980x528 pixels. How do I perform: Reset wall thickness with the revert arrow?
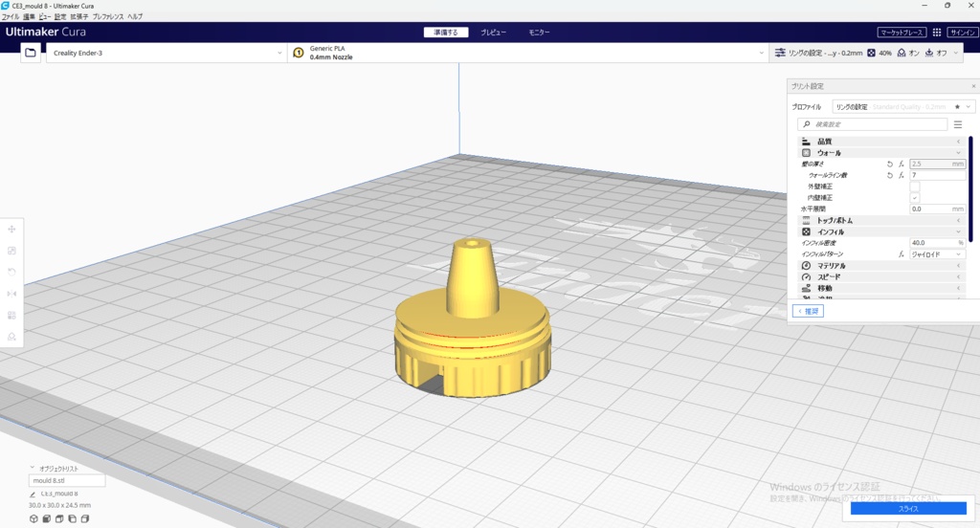click(890, 164)
